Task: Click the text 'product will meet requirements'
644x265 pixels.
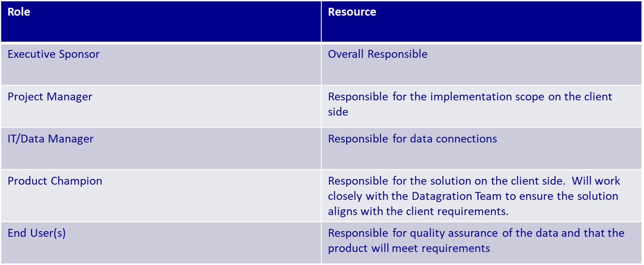Action: 409,249
